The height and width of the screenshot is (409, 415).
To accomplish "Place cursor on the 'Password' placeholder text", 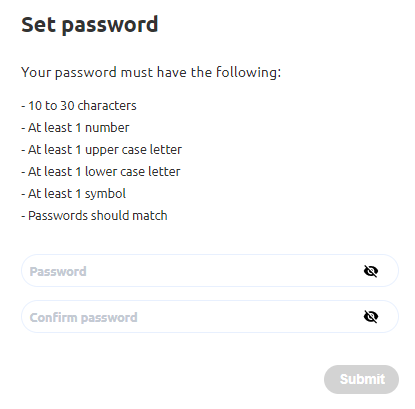I will coord(58,271).
